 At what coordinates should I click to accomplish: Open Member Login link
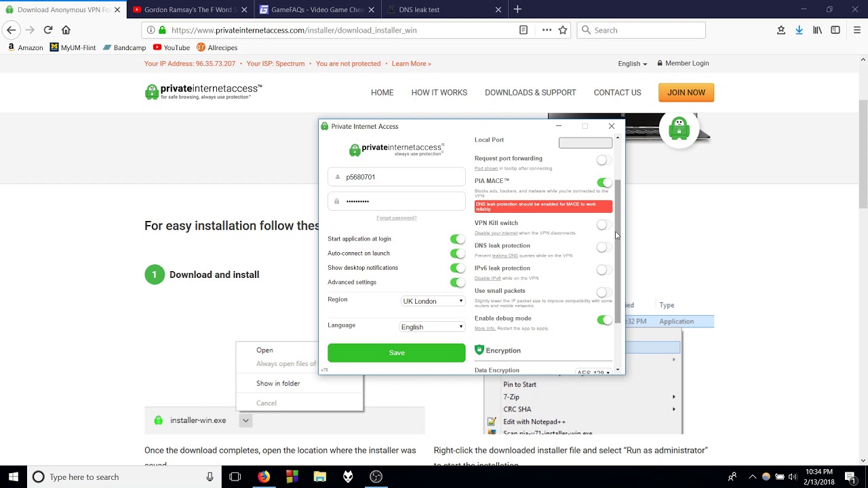click(x=683, y=64)
